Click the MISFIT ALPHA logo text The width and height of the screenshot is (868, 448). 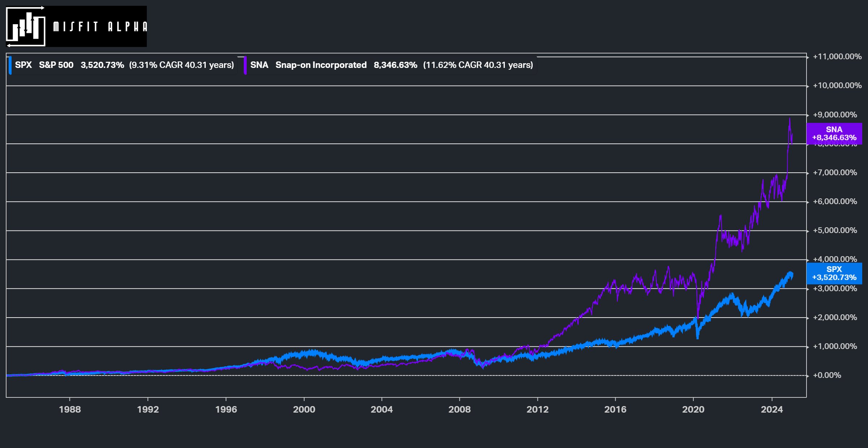click(x=100, y=27)
